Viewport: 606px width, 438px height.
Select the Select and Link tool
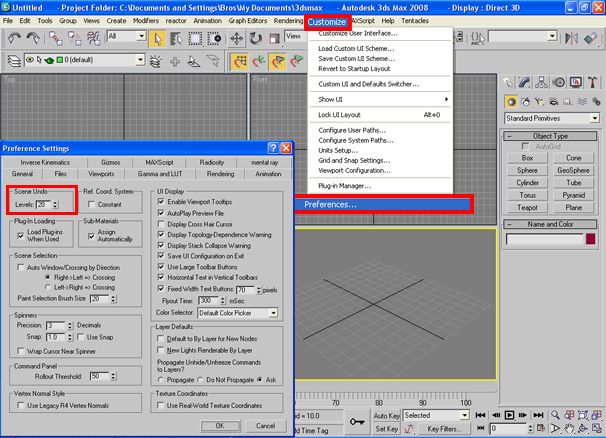coord(56,38)
